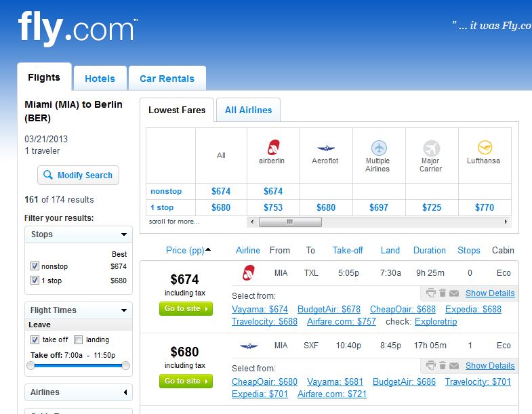This screenshot has width=532, height=414.
Task: Select the Lowest Fares tab
Action: pos(177,110)
